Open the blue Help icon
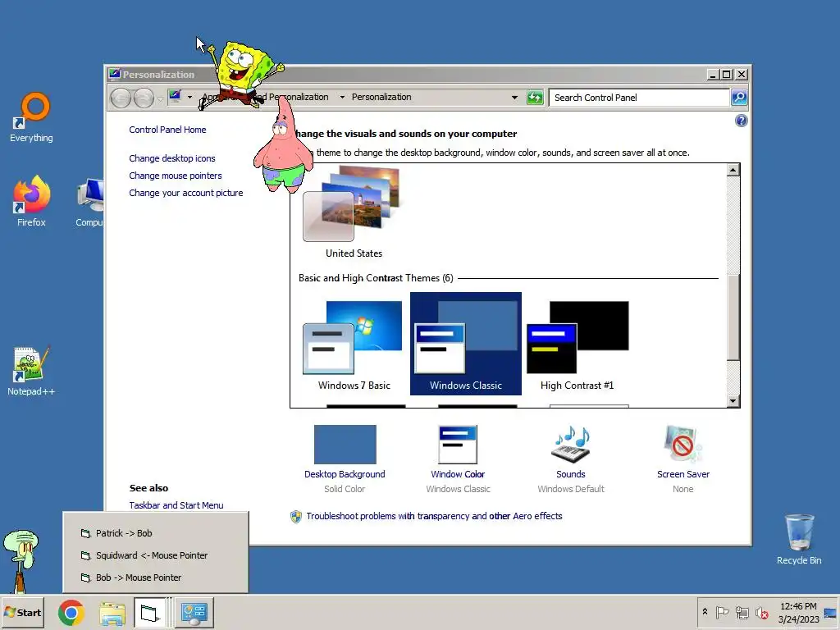840x630 pixels. click(x=741, y=121)
